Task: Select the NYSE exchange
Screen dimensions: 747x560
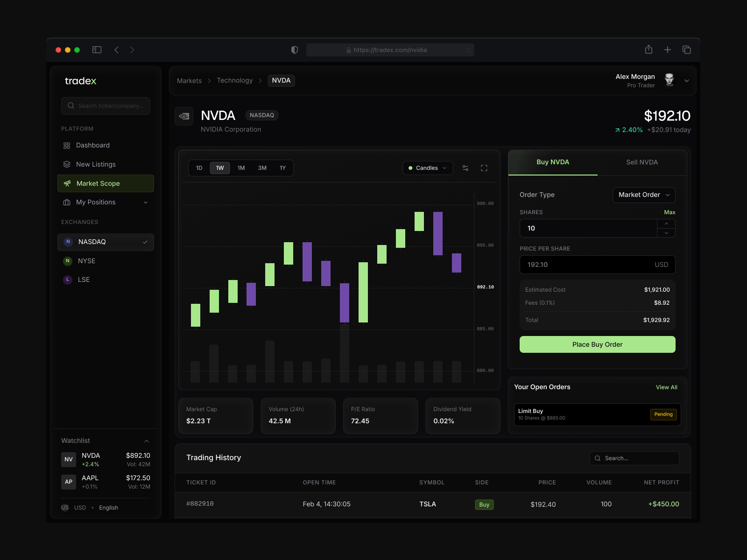Action: pos(86,261)
